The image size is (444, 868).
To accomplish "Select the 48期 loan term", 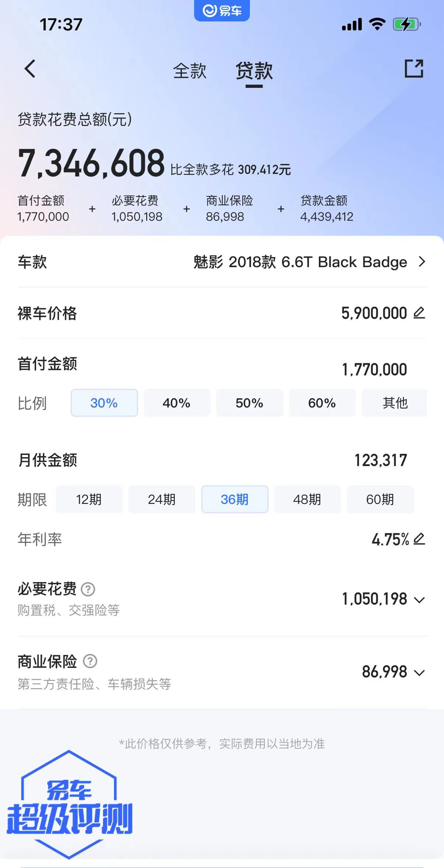I will tap(307, 499).
